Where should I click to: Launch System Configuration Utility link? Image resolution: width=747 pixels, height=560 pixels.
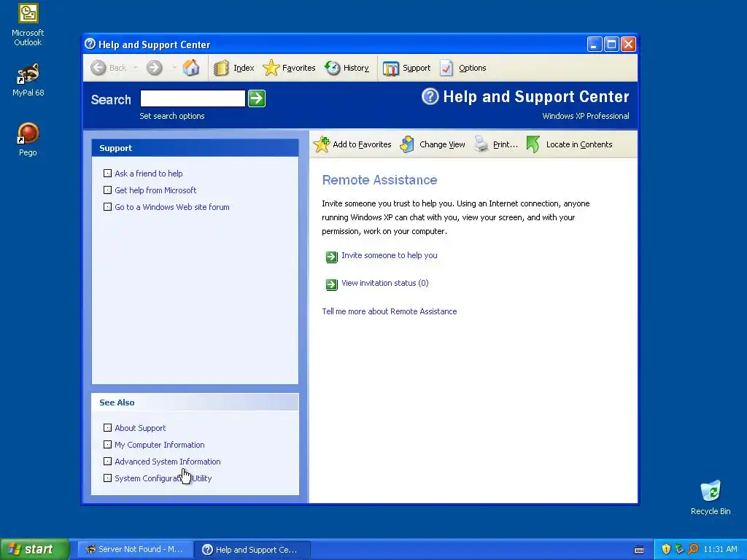pyautogui.click(x=163, y=478)
